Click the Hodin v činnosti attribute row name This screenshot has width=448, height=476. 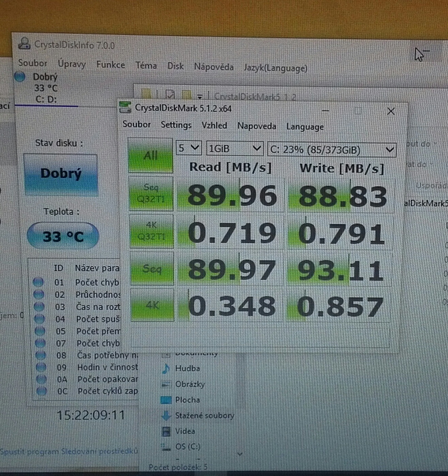(x=108, y=367)
